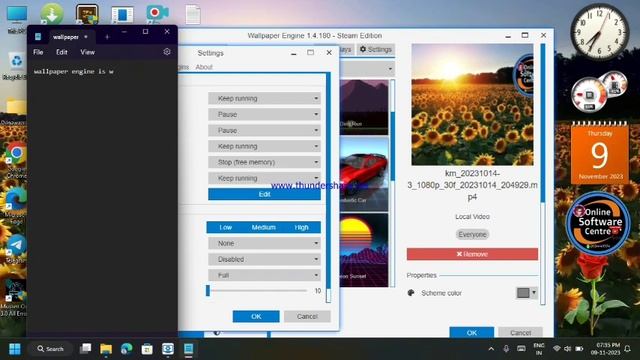This screenshot has height=360, width=640.
Task: Click the Notepad app icon in title bar
Action: tap(38, 37)
